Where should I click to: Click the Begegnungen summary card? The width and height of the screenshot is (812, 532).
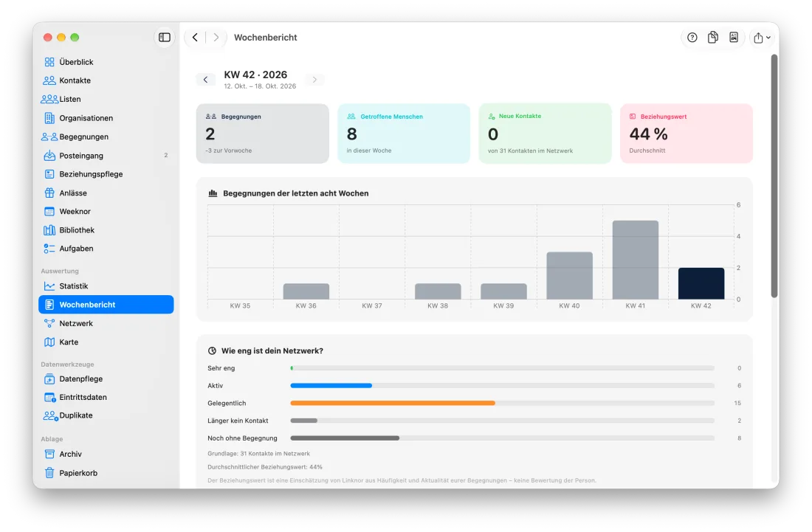(x=263, y=134)
